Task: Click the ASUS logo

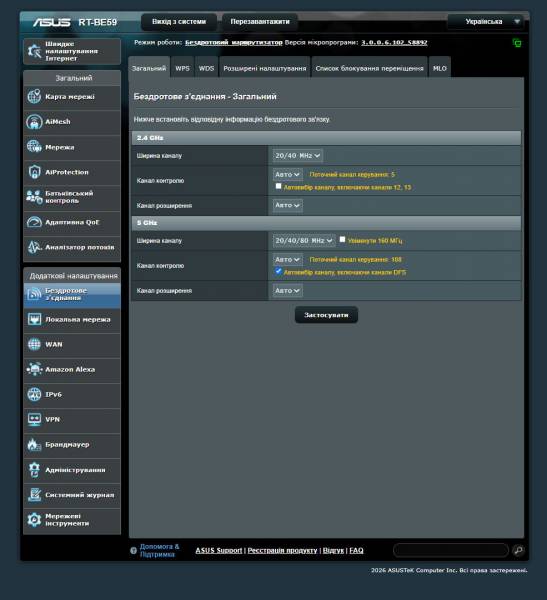Action: click(x=52, y=22)
